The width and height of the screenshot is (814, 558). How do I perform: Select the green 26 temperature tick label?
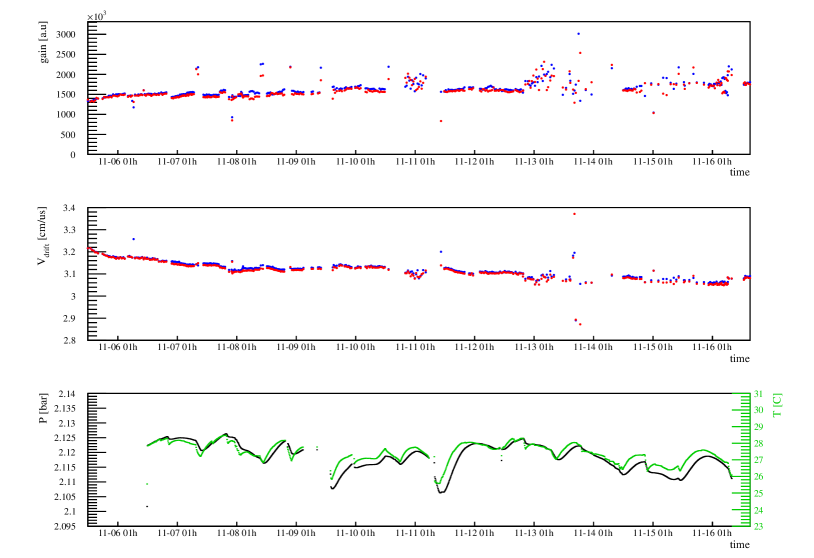pos(758,477)
